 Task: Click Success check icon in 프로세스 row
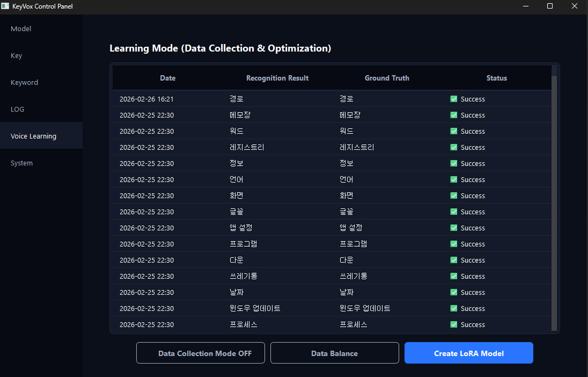[454, 324]
